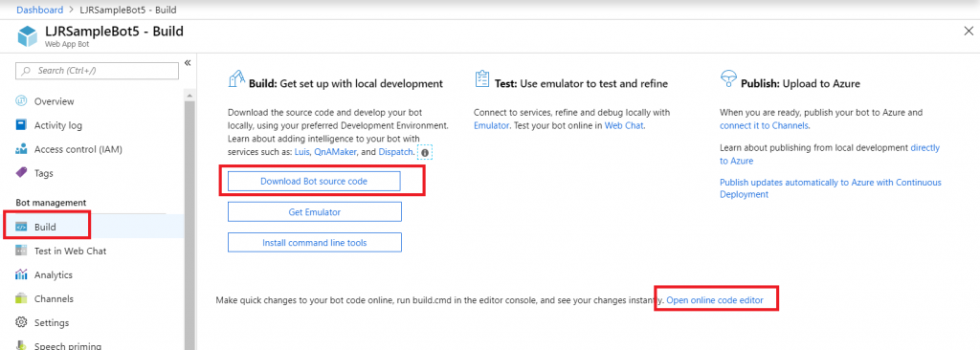Click the Build code icon in sidebar
980x350 pixels.
click(21, 227)
